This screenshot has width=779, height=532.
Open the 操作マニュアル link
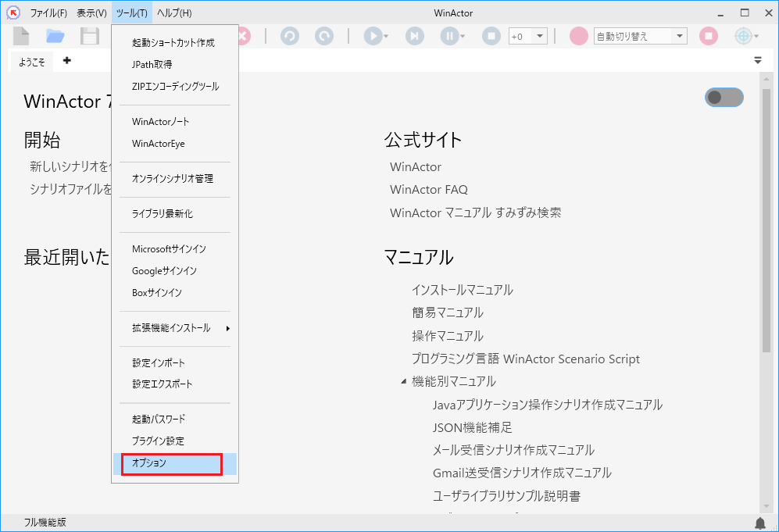[447, 336]
